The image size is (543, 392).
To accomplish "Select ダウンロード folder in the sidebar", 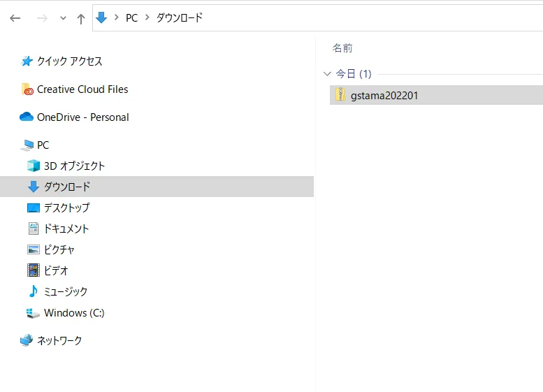I will pyautogui.click(x=66, y=187).
